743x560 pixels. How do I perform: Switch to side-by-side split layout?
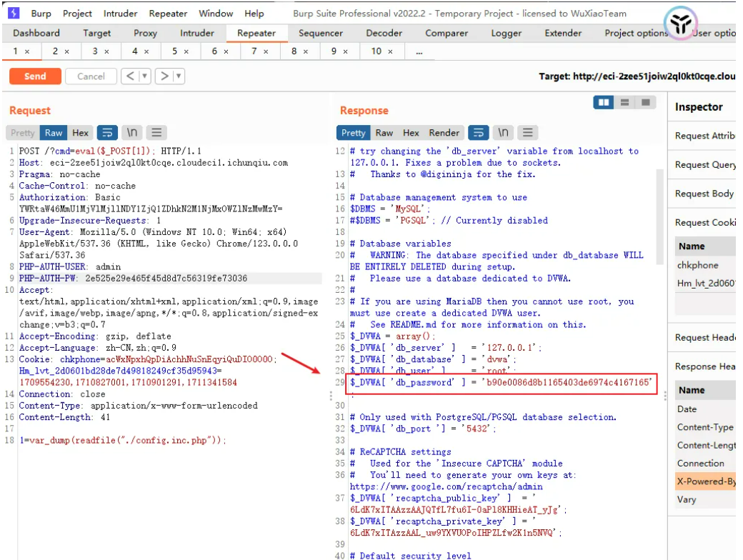pyautogui.click(x=604, y=102)
